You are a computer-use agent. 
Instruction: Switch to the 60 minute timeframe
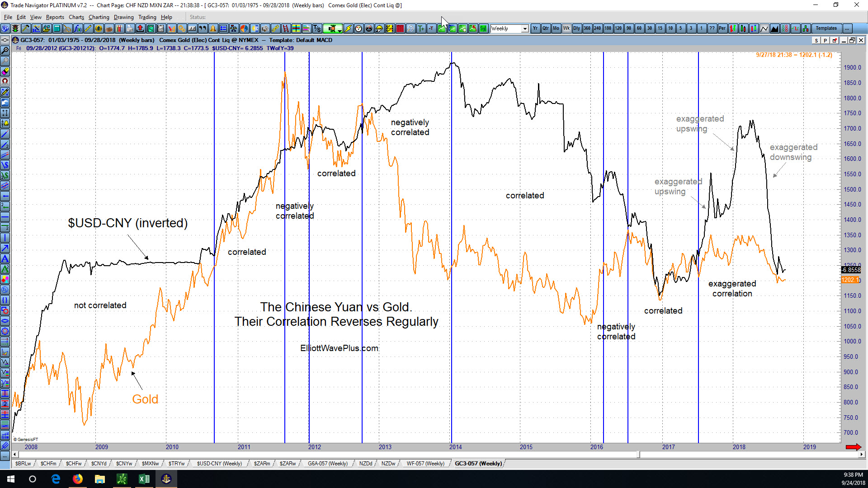click(x=639, y=28)
